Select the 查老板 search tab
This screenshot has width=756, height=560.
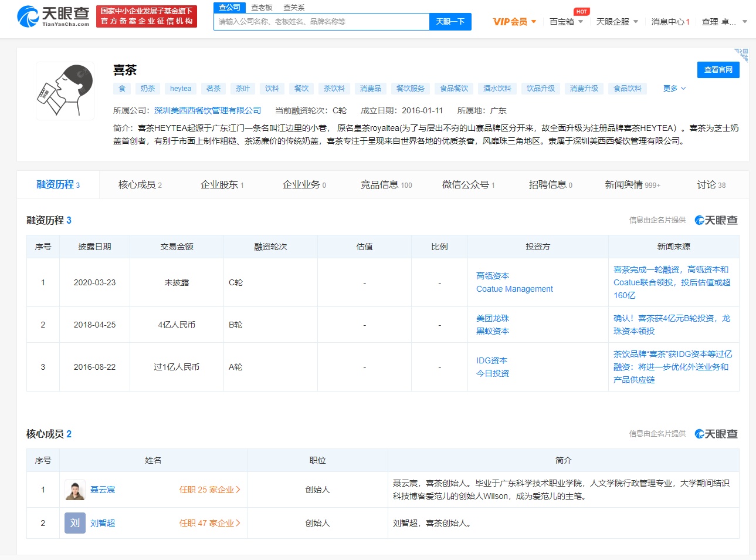262,8
